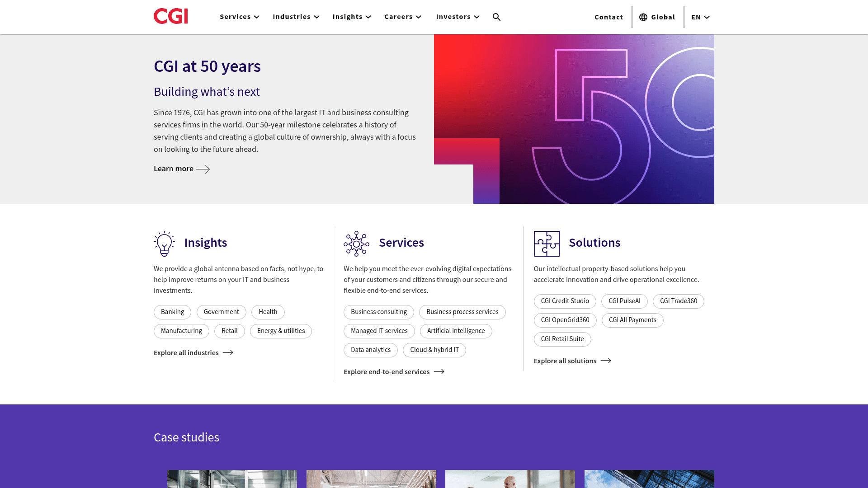Click the arrow next to Learn more
This screenshot has height=488, width=868.
203,169
